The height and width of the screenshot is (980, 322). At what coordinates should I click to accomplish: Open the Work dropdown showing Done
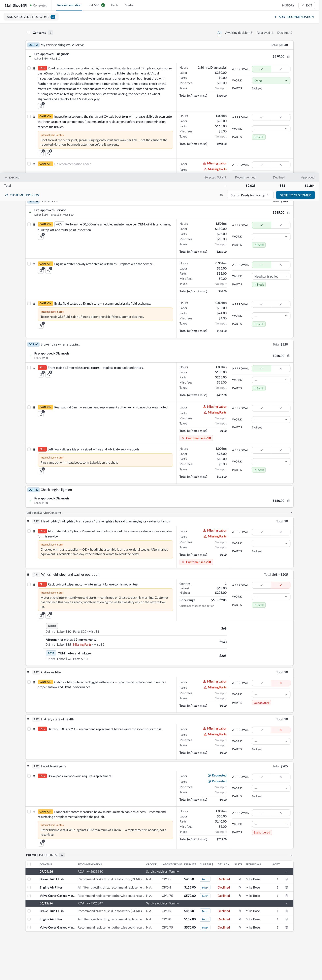(x=271, y=81)
